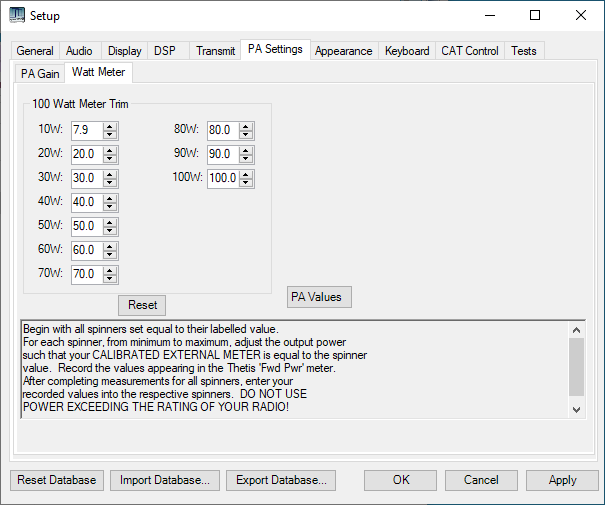Decrease the 90W trim value
The height and width of the screenshot is (505, 605).
[246, 159]
